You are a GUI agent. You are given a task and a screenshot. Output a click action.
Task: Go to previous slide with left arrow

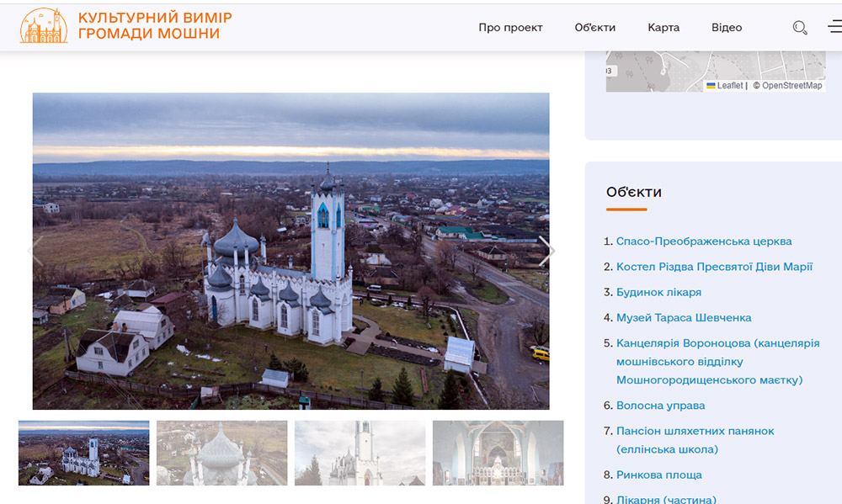tap(36, 251)
